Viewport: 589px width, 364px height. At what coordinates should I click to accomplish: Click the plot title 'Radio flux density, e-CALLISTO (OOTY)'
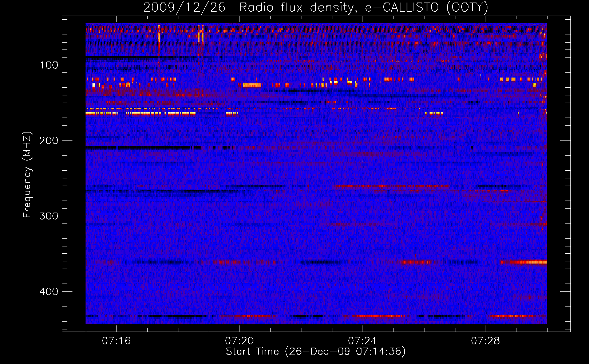363,8
